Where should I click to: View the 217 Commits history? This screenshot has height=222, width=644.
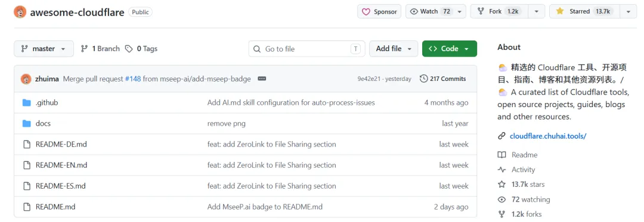tap(442, 79)
